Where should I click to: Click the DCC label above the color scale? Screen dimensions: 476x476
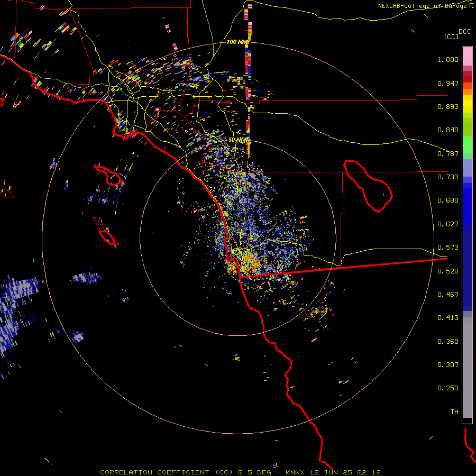(x=464, y=32)
